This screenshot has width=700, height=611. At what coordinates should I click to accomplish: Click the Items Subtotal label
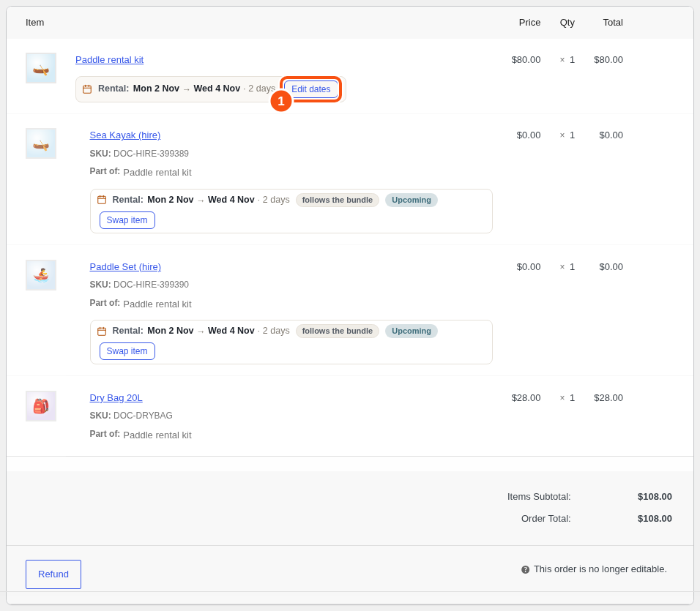pyautogui.click(x=539, y=497)
